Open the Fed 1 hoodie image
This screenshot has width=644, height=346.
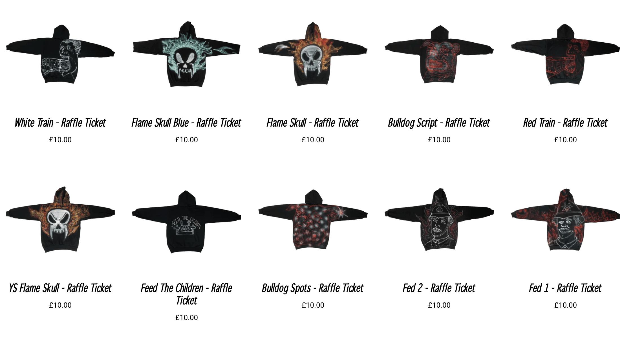565,220
